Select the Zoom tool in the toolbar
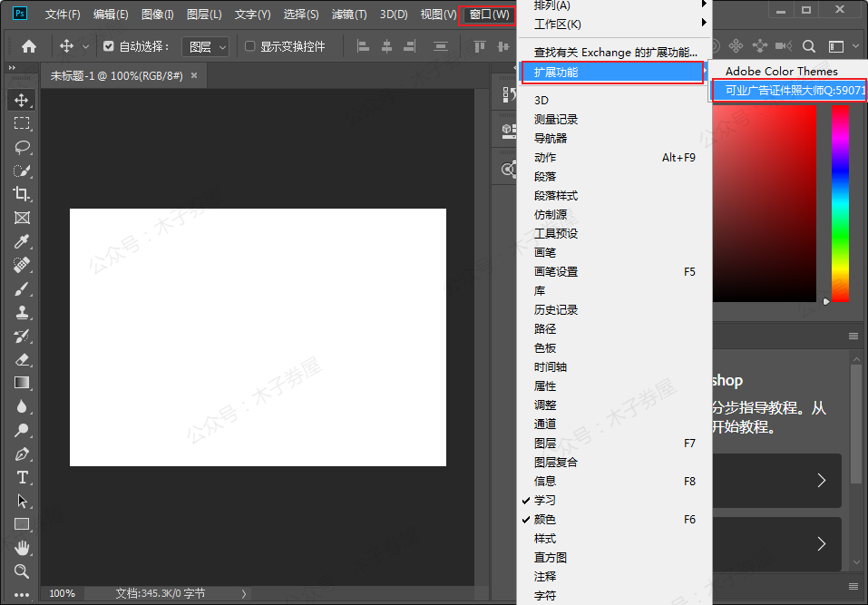The width and height of the screenshot is (868, 605). coord(22,571)
